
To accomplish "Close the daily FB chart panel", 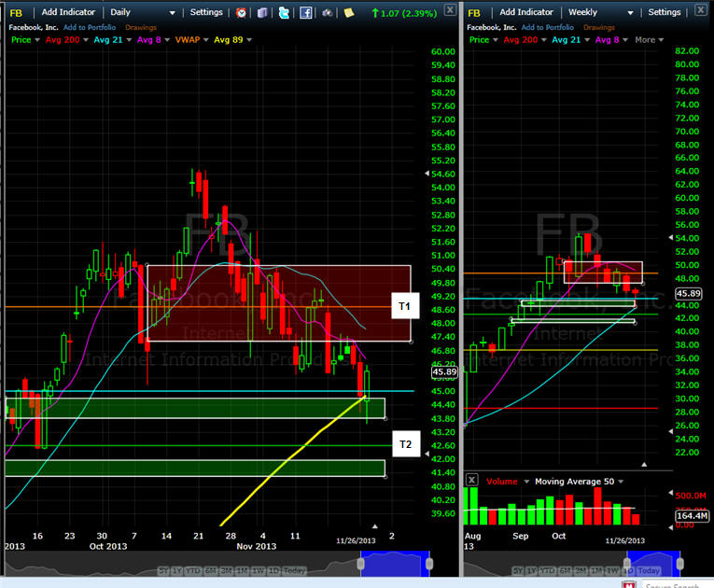I will pyautogui.click(x=450, y=9).
